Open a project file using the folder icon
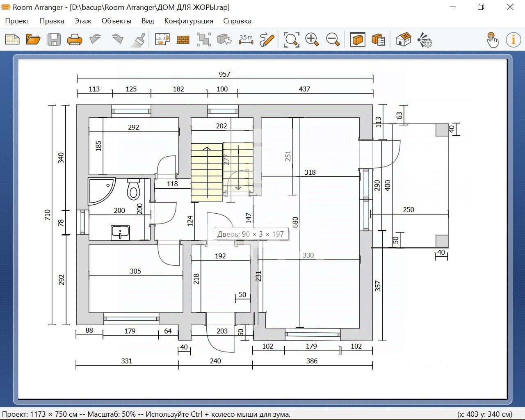 pos(33,40)
